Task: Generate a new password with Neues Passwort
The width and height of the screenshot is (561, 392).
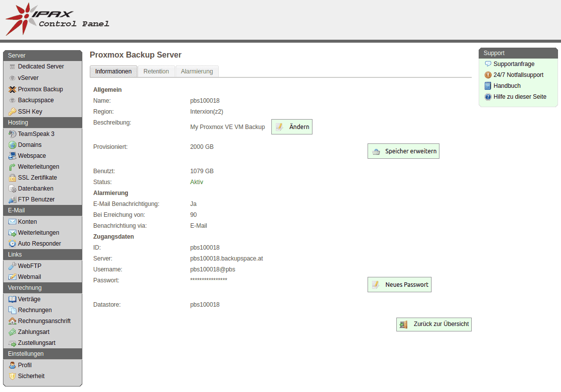Action: (x=399, y=285)
